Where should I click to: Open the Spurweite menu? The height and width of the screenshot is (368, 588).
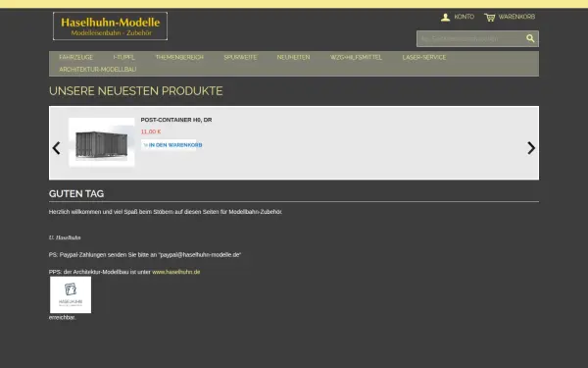pyautogui.click(x=240, y=58)
